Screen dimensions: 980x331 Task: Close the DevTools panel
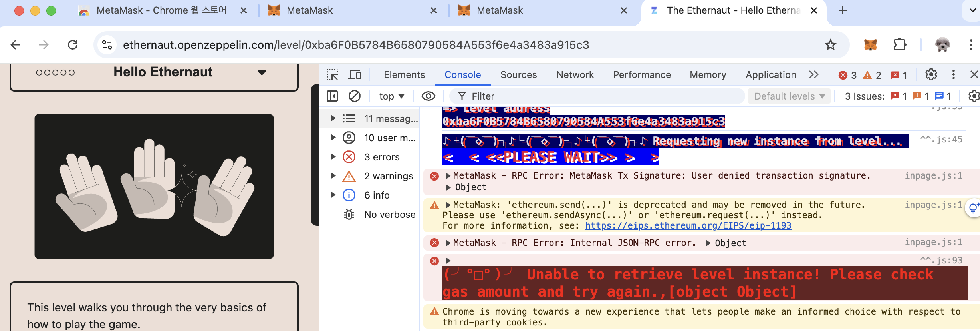pyautogui.click(x=974, y=75)
